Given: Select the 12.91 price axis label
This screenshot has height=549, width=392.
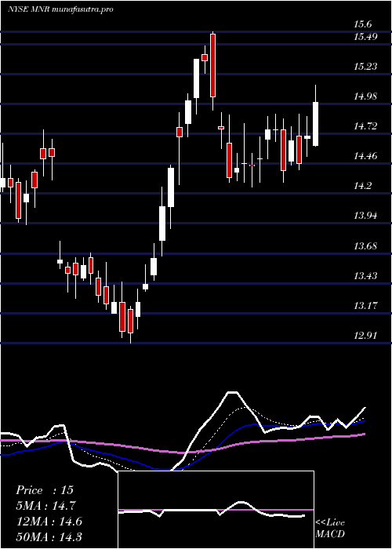Looking at the screenshot, I should pos(365,336).
